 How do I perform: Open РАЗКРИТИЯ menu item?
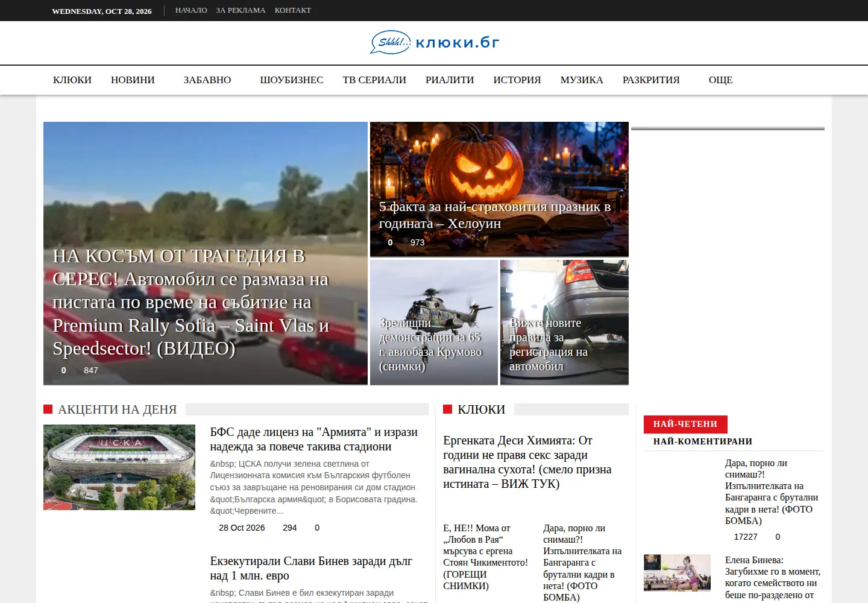[x=651, y=80]
